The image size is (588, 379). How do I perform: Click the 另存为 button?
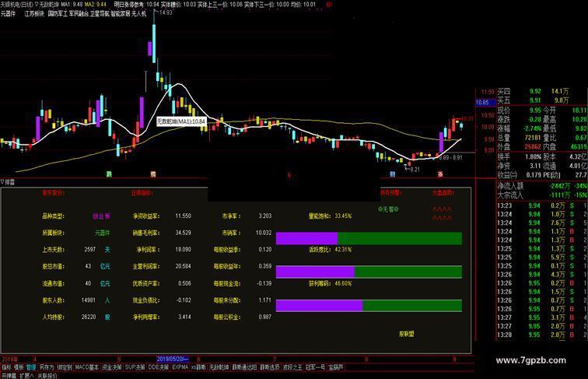click(47, 367)
